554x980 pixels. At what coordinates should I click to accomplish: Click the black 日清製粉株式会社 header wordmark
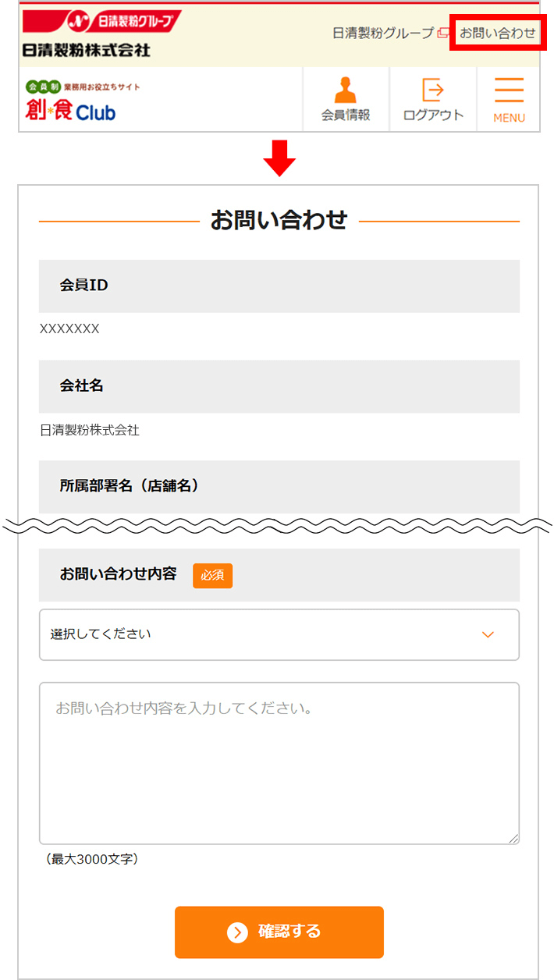point(87,50)
